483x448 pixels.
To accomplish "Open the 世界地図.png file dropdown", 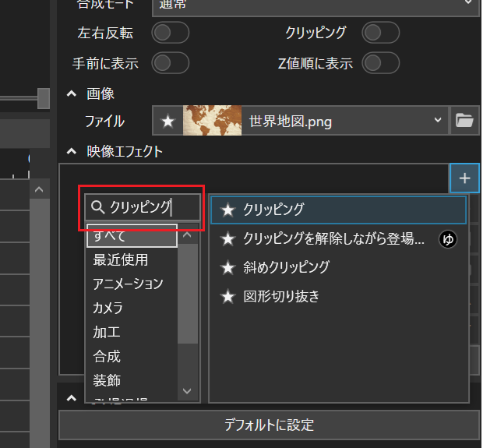I will click(x=435, y=121).
